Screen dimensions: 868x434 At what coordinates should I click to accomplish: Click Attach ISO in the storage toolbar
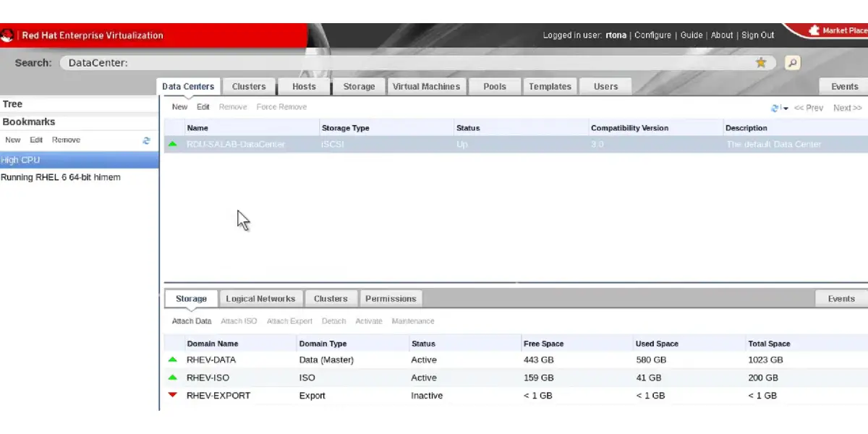point(239,321)
